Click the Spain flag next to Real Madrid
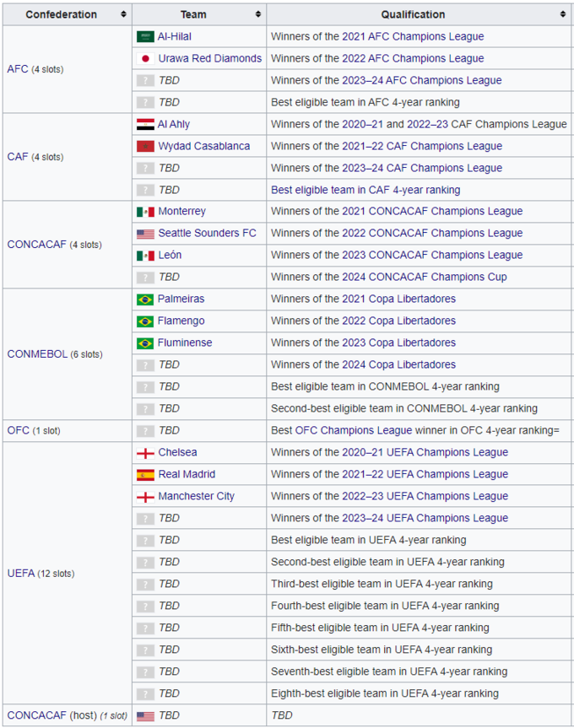 pos(145,475)
